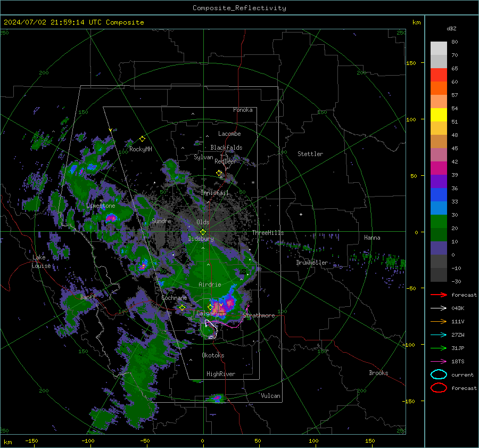
Task: Click the 'Brooks' map label
Action: click(x=378, y=373)
